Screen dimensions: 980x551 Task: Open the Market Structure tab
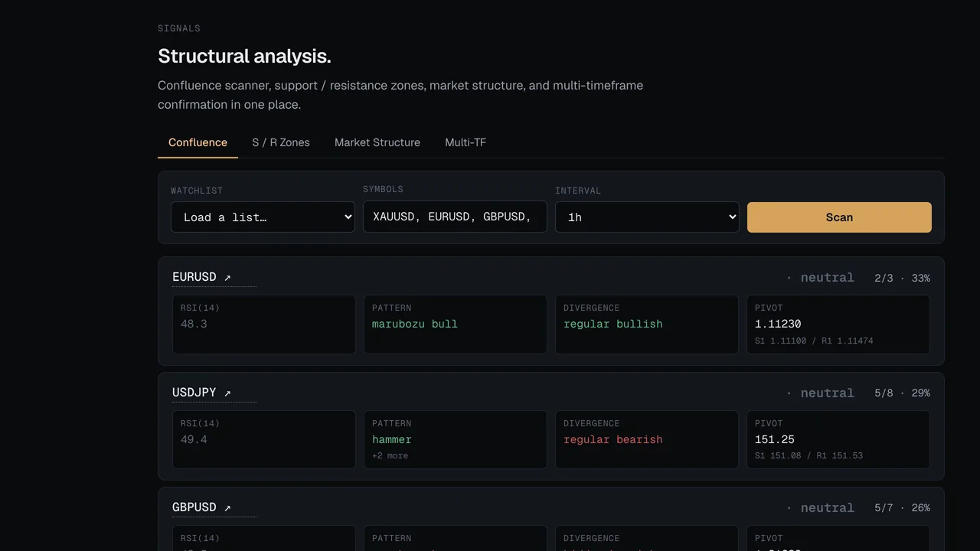click(377, 142)
